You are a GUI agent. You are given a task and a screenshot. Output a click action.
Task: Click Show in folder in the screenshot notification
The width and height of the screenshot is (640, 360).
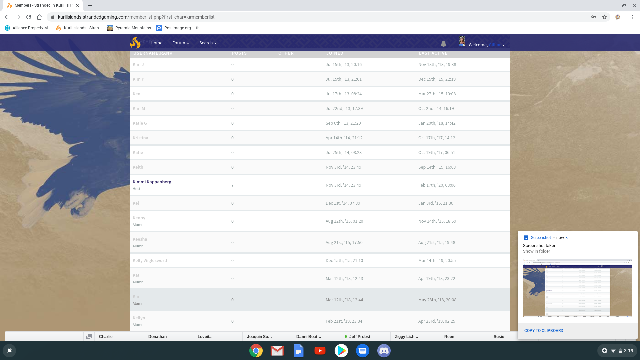(536, 251)
